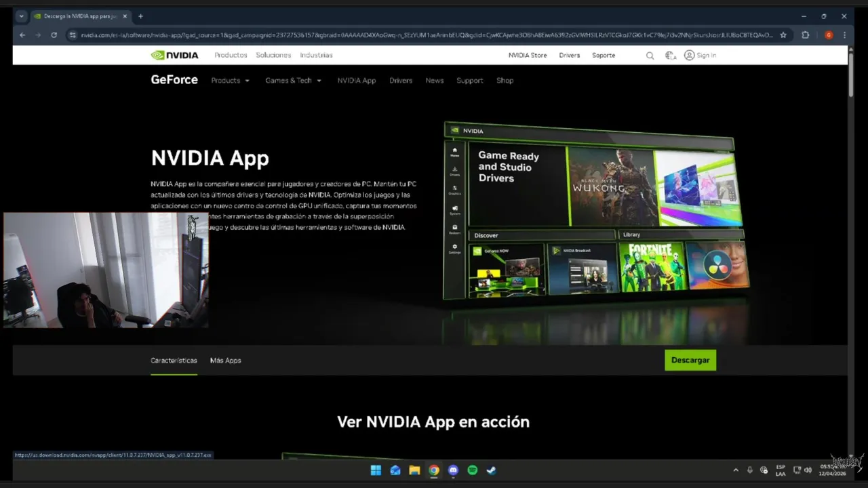Open the site search magnifier icon
Image resolution: width=868 pixels, height=488 pixels.
pos(650,56)
